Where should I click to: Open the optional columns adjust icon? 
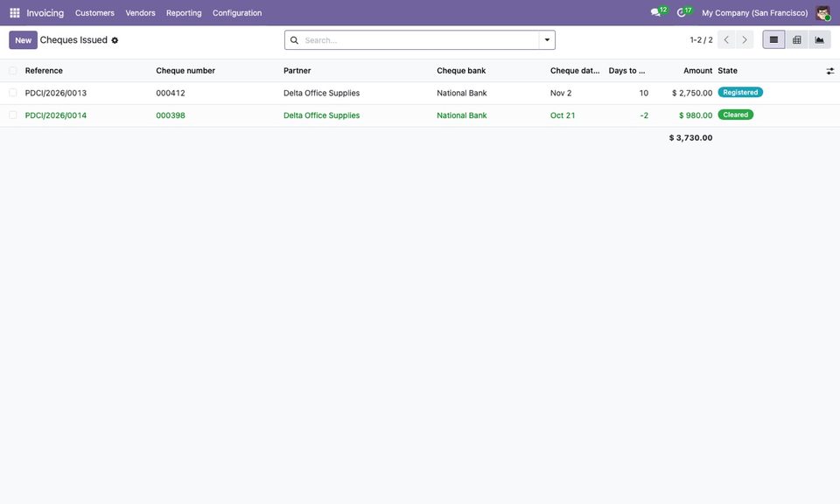pyautogui.click(x=829, y=71)
